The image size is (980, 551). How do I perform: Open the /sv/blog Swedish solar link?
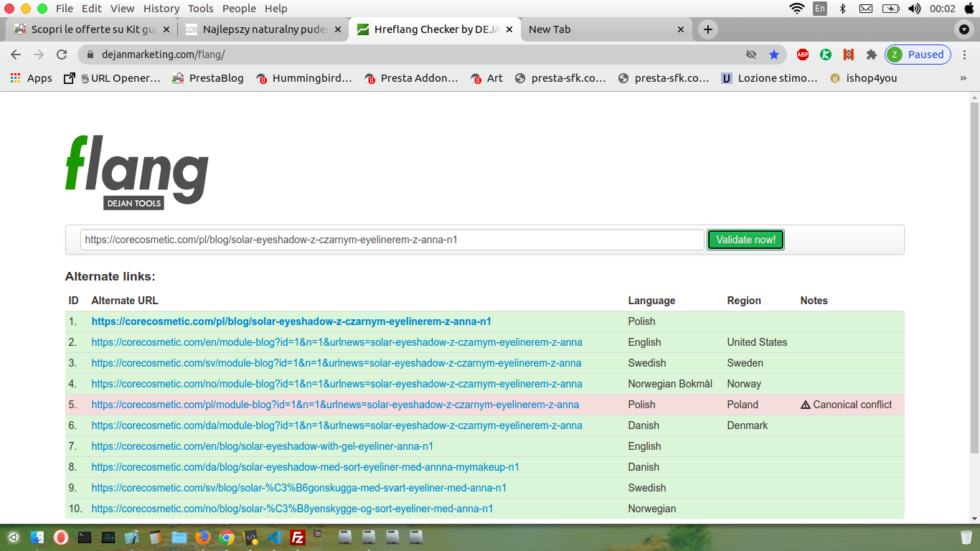click(x=299, y=488)
